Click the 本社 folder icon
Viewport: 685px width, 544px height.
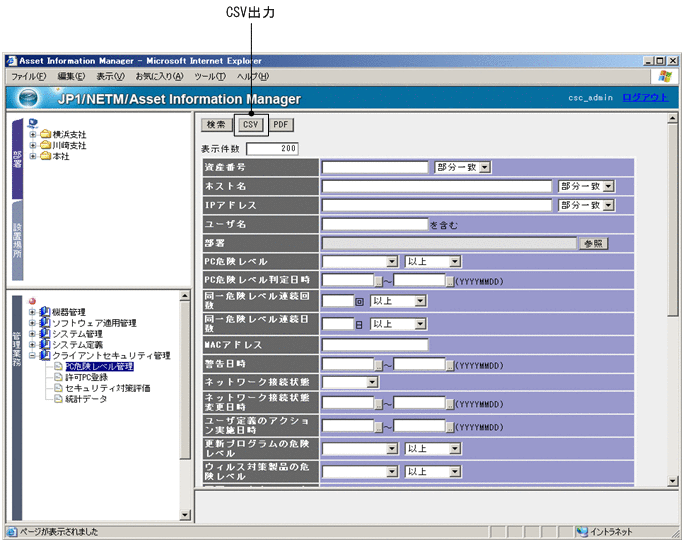46,156
